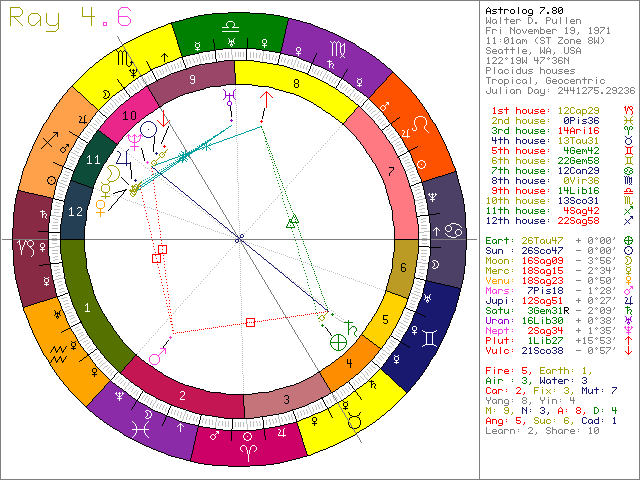640x480 pixels.
Task: Select the blue Sun glyph inside the chart
Action: [x=149, y=130]
